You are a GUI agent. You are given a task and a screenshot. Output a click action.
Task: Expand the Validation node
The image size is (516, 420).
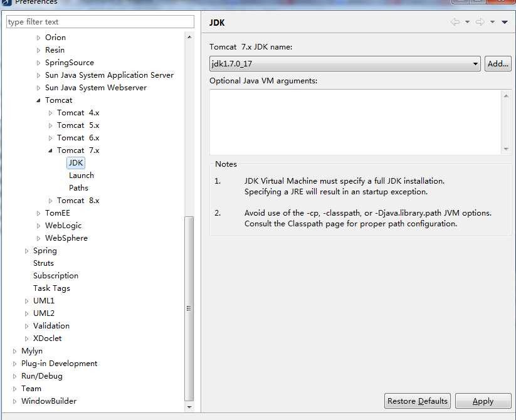(x=27, y=326)
